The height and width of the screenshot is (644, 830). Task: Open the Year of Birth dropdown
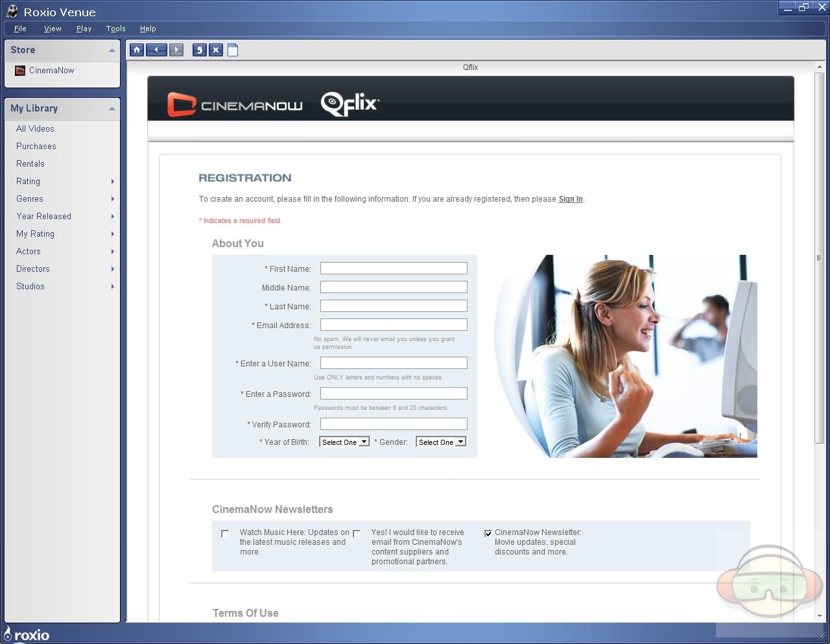[344, 442]
